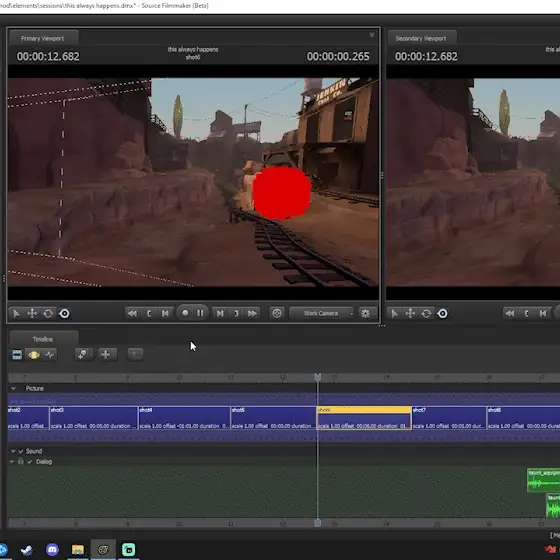Screen dimensions: 560x560
Task: Click the Source Filmmaker taskbar icon
Action: [x=103, y=550]
